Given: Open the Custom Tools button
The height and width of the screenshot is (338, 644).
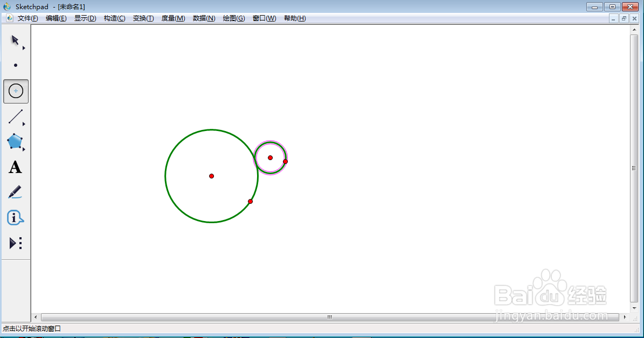Looking at the screenshot, I should (16, 243).
